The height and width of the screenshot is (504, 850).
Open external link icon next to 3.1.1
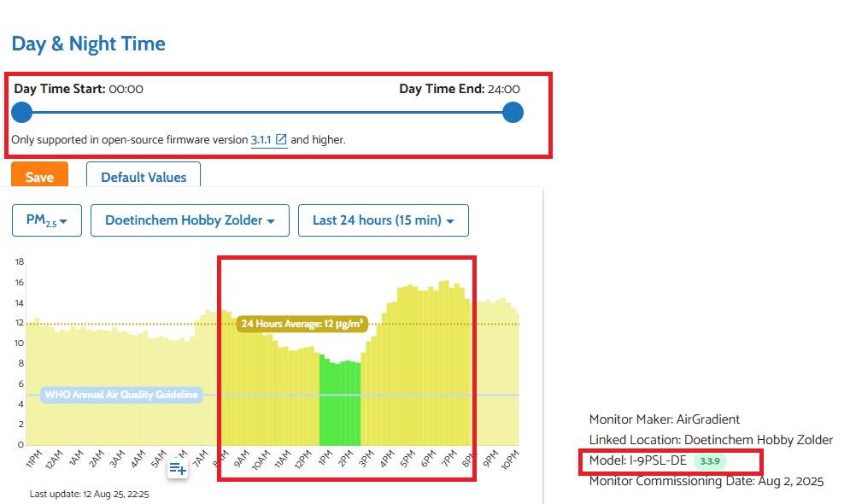tap(281, 140)
